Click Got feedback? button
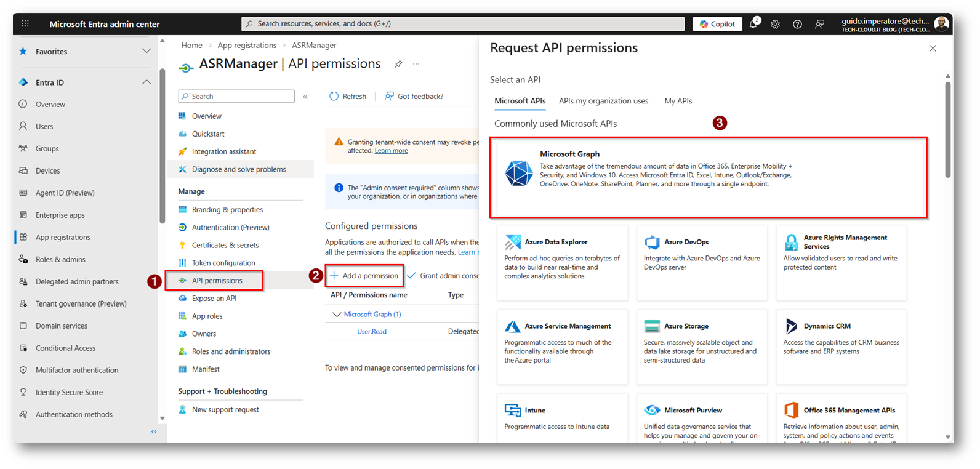The height and width of the screenshot is (469, 980). coord(414,96)
